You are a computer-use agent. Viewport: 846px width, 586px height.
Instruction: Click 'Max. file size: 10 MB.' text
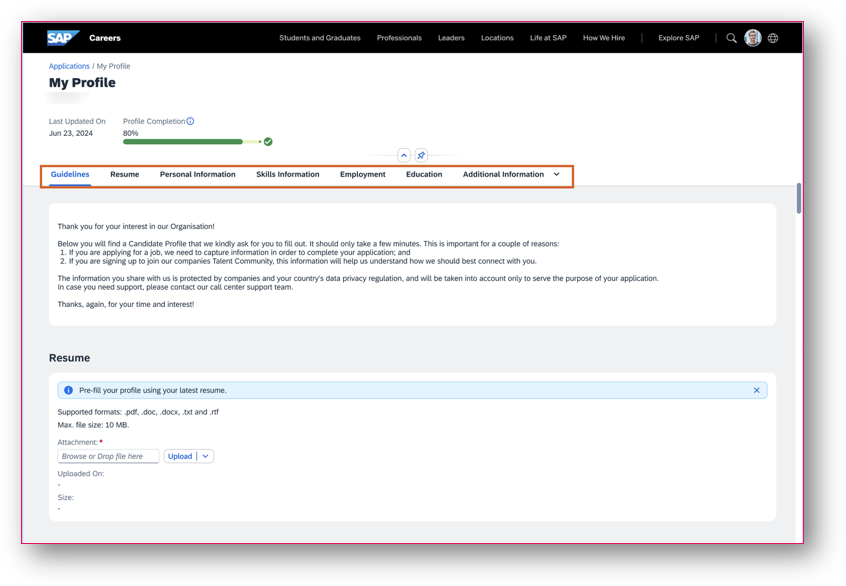pos(93,425)
